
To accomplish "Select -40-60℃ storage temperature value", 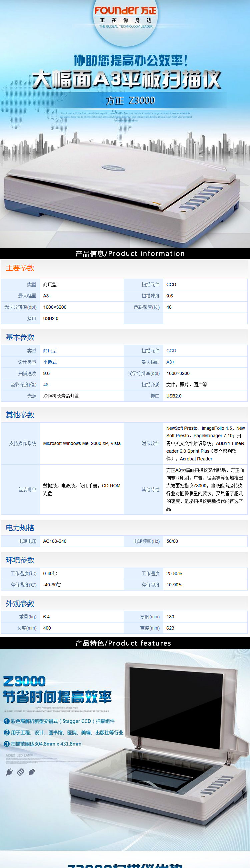I will click(x=52, y=585).
